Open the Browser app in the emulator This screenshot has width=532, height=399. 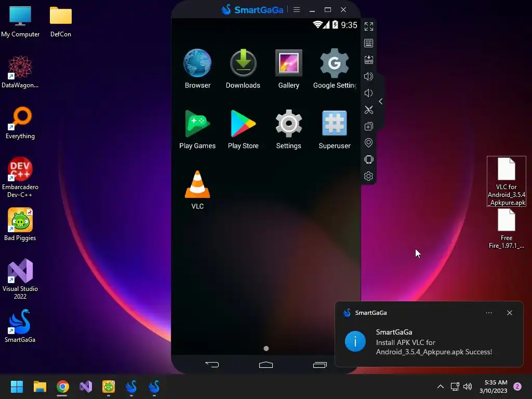pos(197,69)
